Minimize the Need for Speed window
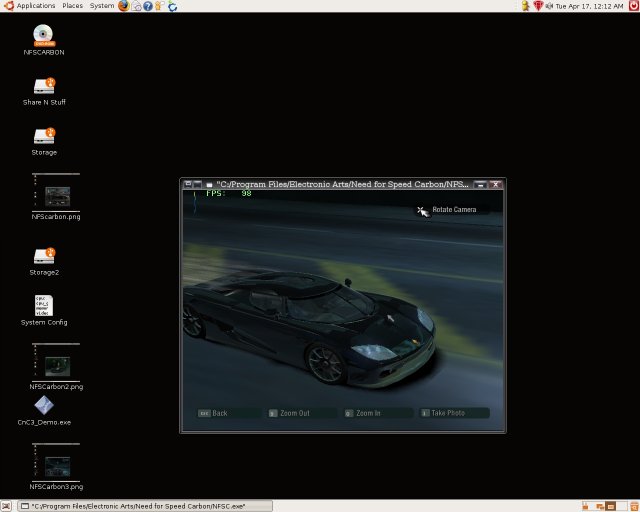Screen dimensions: 640x512 click(x=481, y=185)
